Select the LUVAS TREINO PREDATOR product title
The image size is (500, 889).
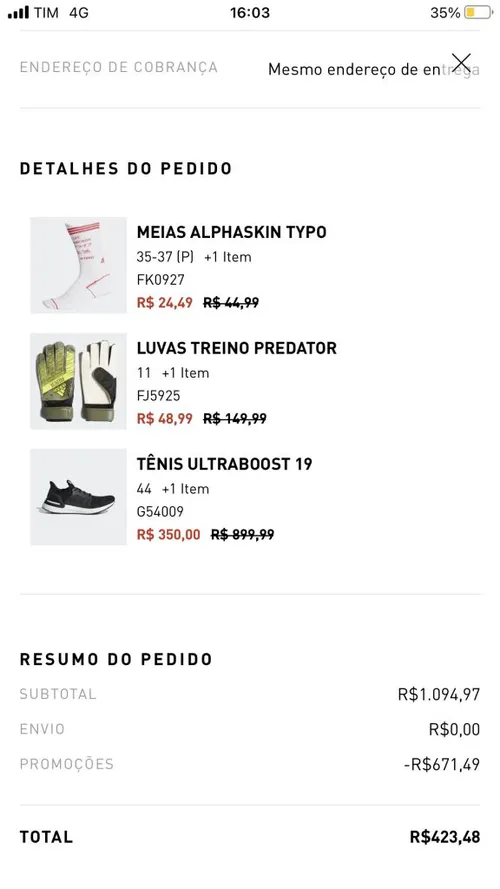pyautogui.click(x=236, y=348)
